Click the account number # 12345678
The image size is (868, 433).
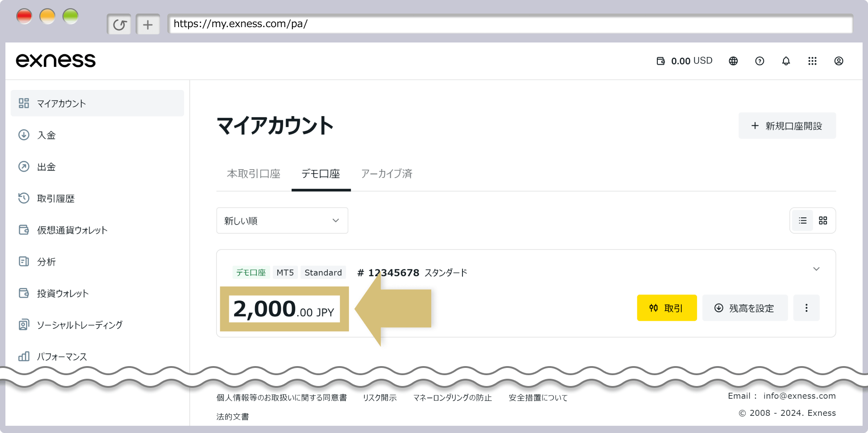tap(388, 273)
